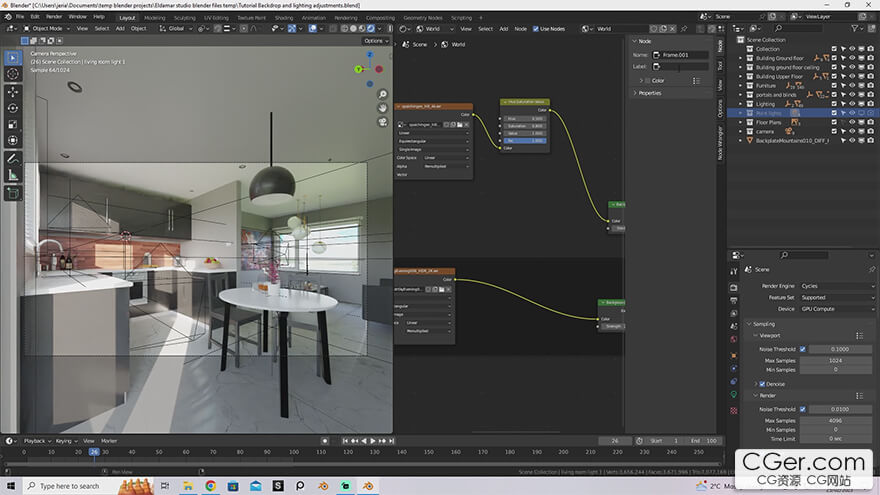The height and width of the screenshot is (495, 880).
Task: Select the Add Cube tool
Action: 13,194
